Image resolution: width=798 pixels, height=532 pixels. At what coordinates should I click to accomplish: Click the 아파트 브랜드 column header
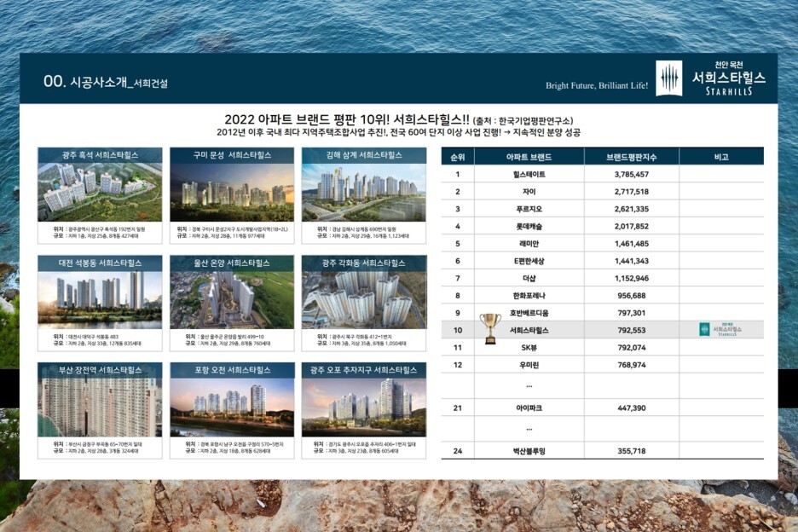pos(529,157)
